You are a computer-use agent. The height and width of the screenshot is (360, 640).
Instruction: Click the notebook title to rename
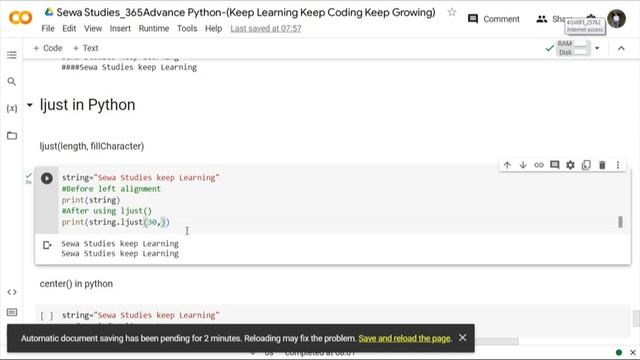[246, 12]
